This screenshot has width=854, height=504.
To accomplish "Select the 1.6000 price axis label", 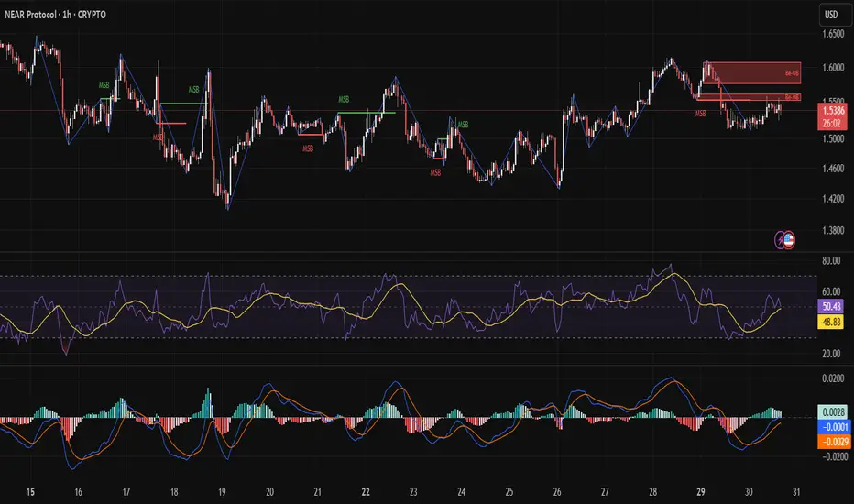I will (x=833, y=68).
